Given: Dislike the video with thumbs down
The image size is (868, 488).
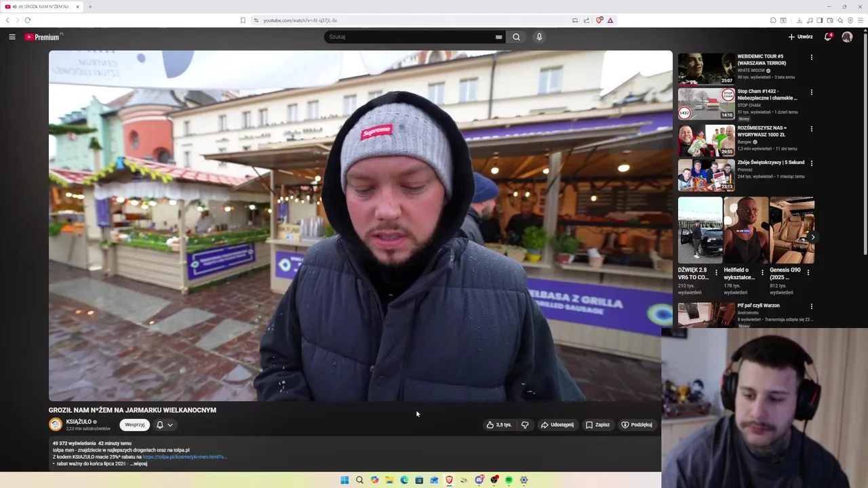Looking at the screenshot, I should pyautogui.click(x=525, y=425).
